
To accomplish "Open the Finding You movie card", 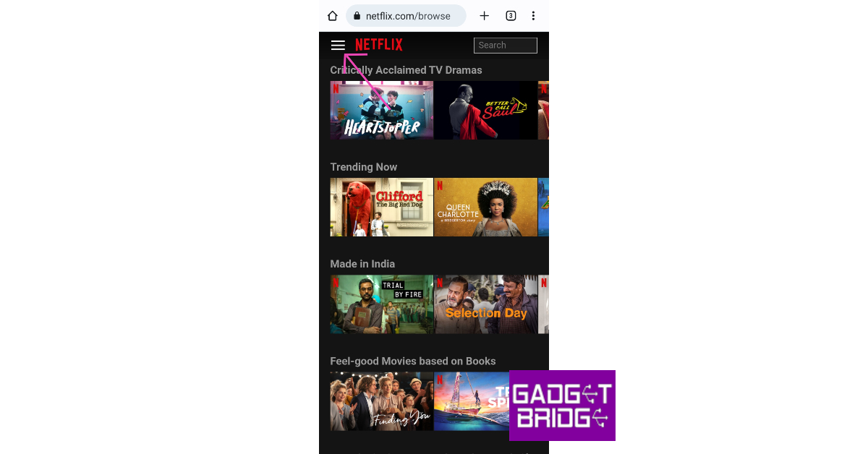I will (382, 401).
